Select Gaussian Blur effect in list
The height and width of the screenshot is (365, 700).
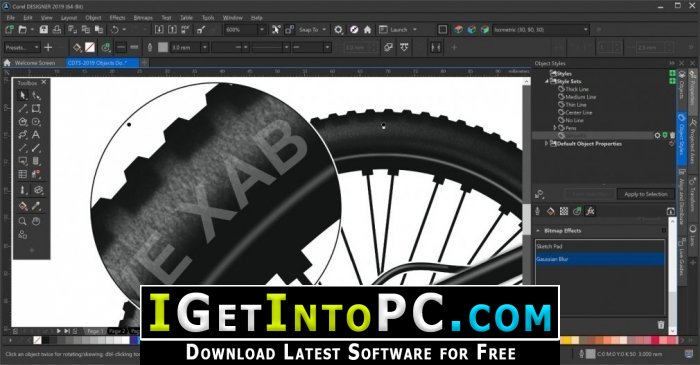pyautogui.click(x=600, y=259)
